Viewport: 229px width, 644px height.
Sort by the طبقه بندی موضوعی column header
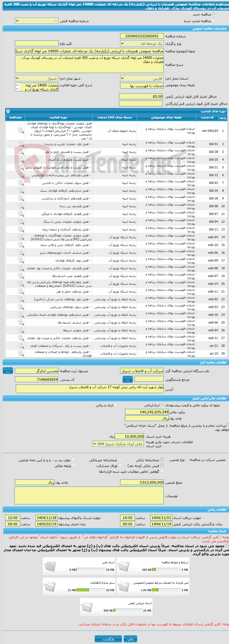pos(166,117)
